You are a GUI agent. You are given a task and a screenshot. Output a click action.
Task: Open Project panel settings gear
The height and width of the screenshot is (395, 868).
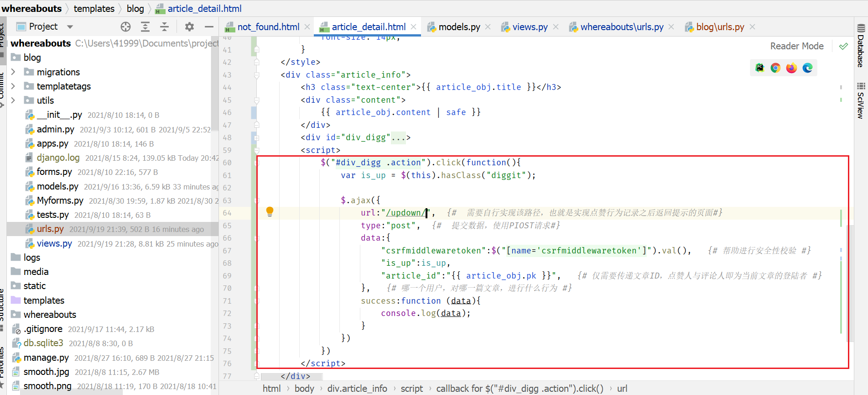click(x=189, y=27)
